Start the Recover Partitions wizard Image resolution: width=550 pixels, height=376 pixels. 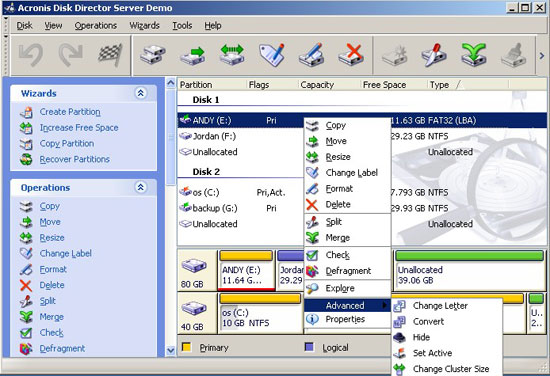(74, 159)
